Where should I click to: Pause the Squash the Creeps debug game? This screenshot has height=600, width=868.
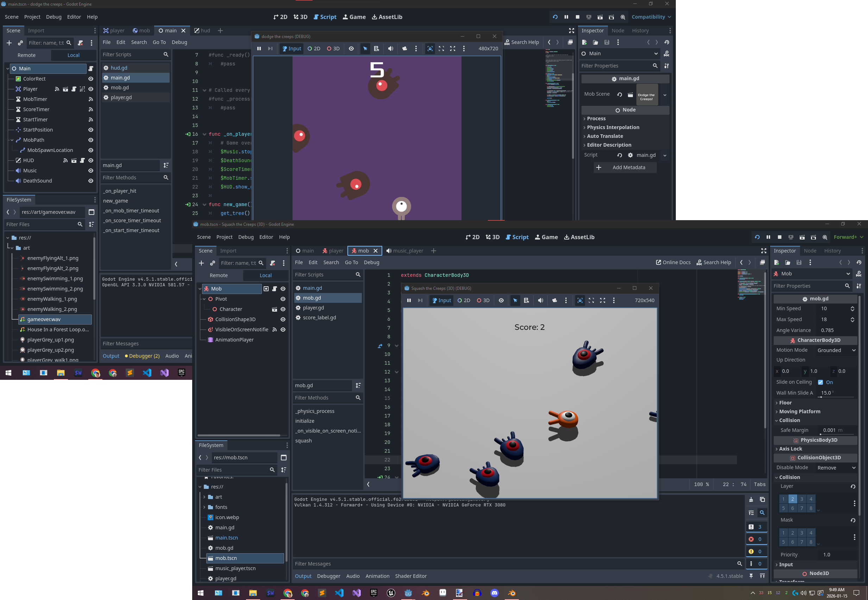(409, 300)
